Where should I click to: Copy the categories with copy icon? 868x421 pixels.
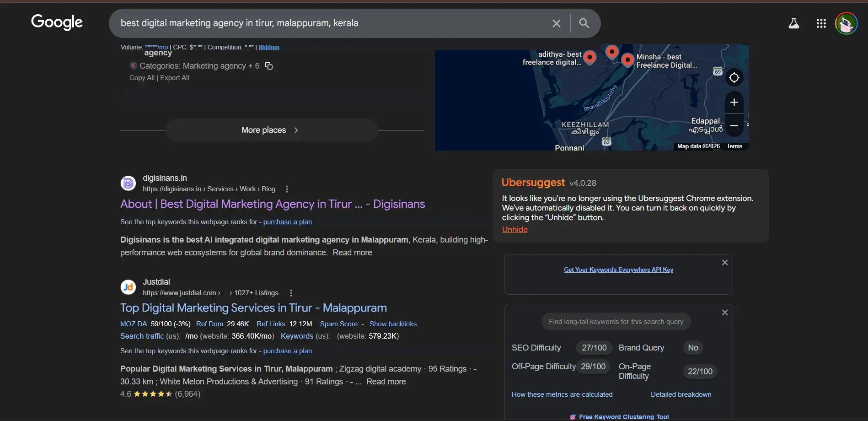[x=269, y=66]
